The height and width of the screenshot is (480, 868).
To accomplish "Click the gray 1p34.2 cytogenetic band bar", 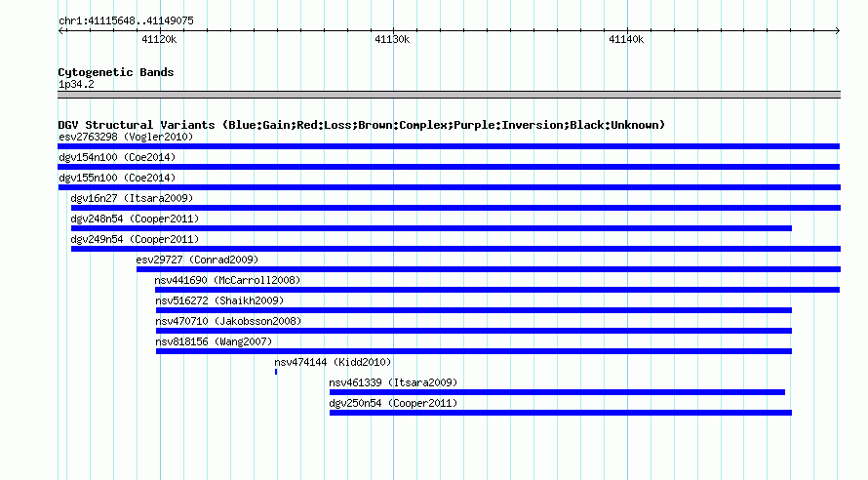I will click(449, 96).
